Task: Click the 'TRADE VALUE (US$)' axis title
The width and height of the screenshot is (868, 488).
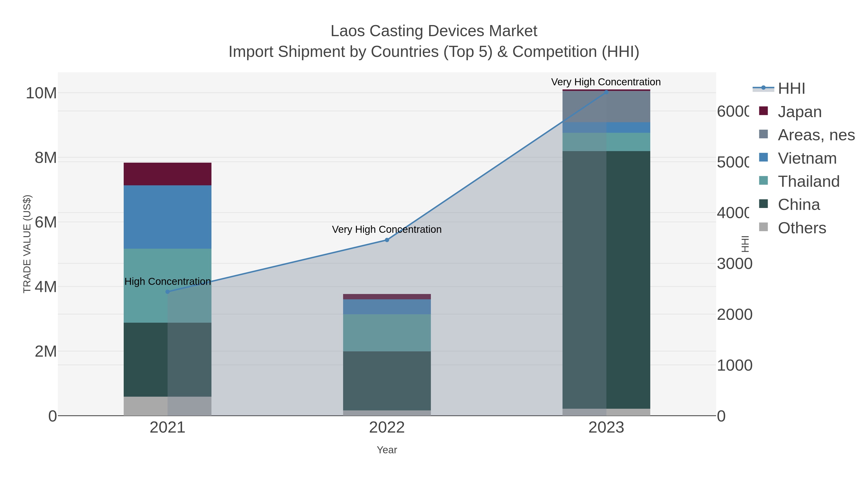Action: (x=27, y=244)
